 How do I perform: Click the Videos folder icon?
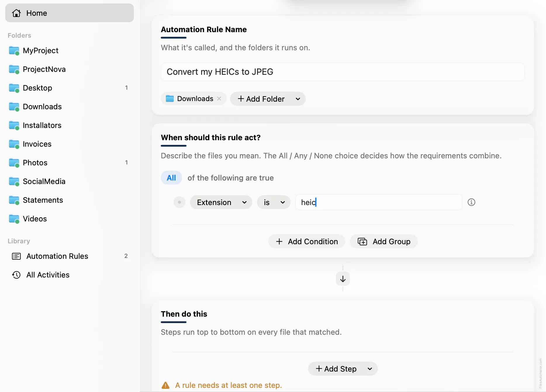click(14, 219)
